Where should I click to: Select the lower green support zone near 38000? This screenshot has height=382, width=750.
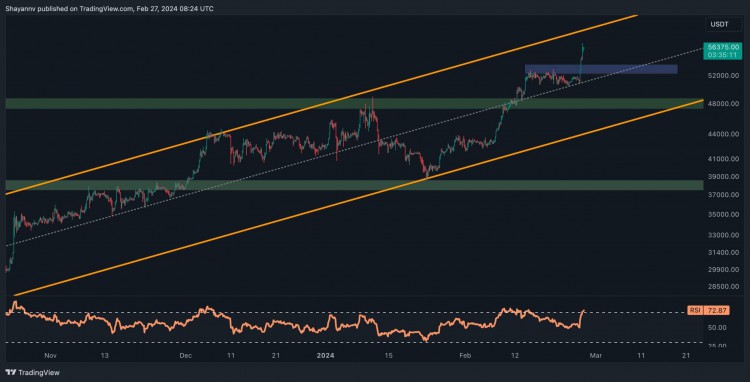[x=354, y=185]
